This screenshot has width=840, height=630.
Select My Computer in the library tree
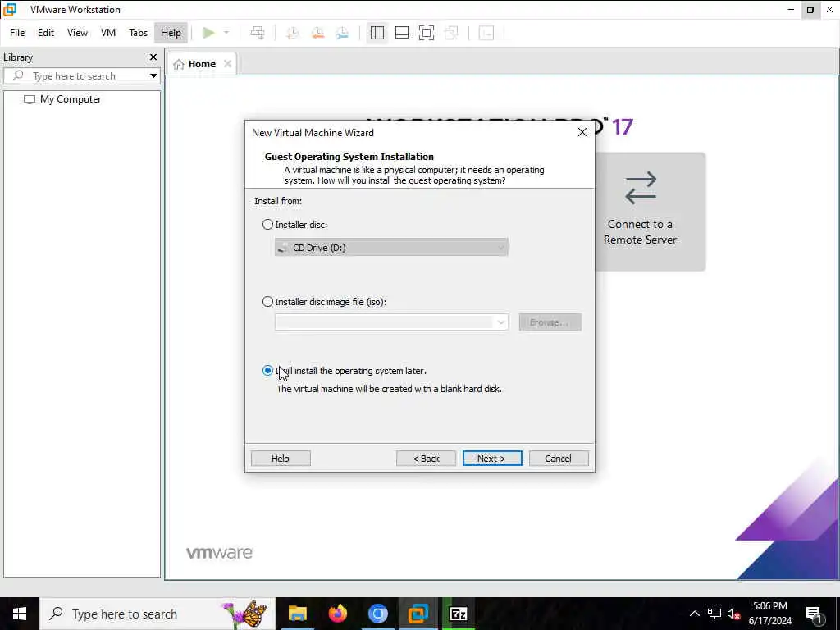(x=62, y=99)
